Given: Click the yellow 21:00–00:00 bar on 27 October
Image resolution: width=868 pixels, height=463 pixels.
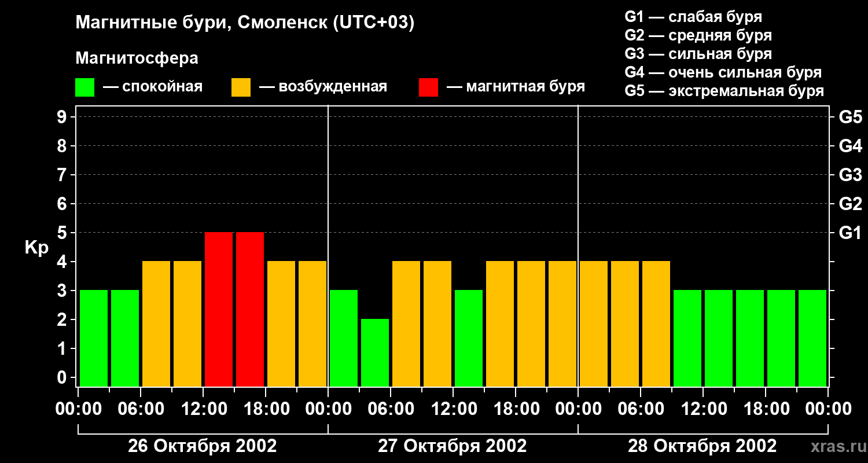Looking at the screenshot, I should pos(562,324).
